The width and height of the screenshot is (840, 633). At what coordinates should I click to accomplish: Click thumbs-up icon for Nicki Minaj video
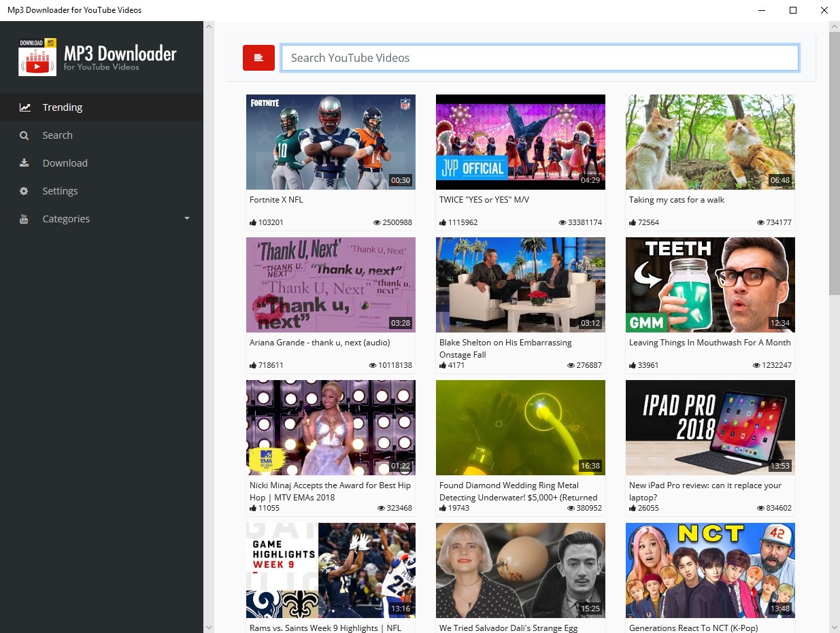pos(253,508)
